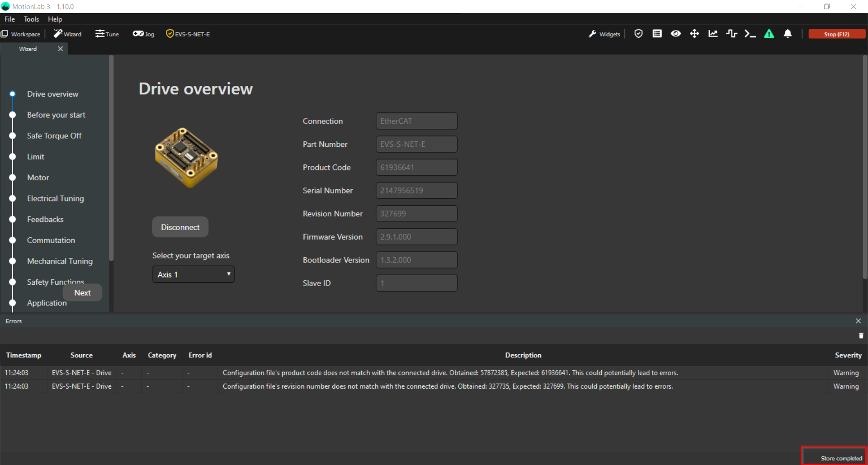Open the four-arrow motion widget icon
Screen dimensions: 868x465
[694, 34]
